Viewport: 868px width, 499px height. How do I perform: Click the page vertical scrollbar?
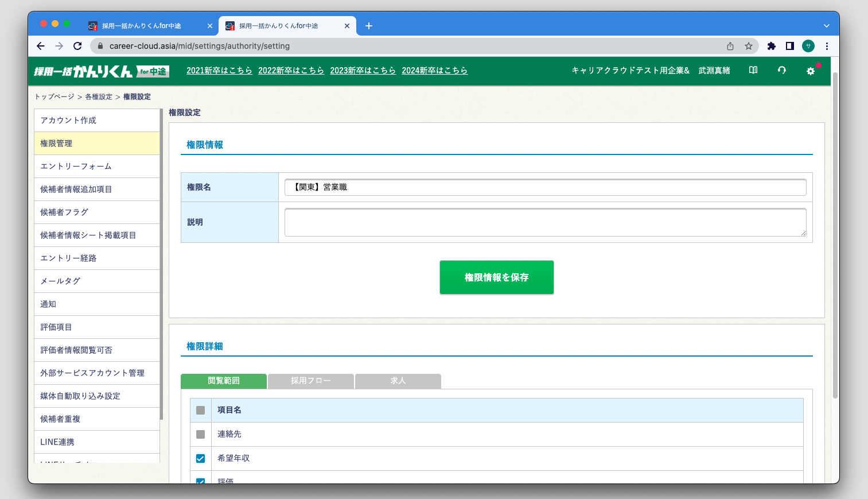coord(835,235)
